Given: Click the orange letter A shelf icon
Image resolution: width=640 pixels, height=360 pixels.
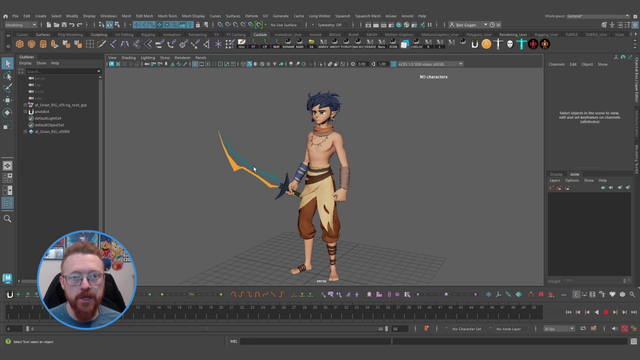Looking at the screenshot, I should pyautogui.click(x=486, y=44).
